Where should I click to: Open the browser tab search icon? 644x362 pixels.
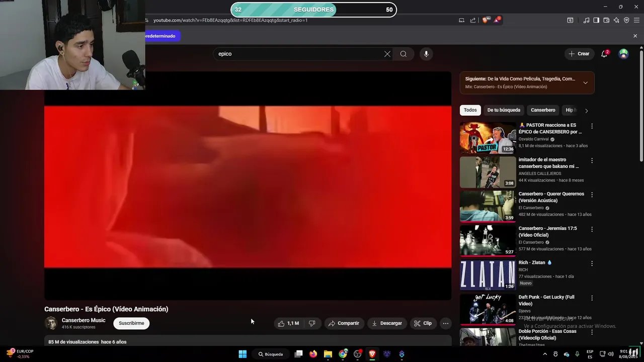pos(570,20)
